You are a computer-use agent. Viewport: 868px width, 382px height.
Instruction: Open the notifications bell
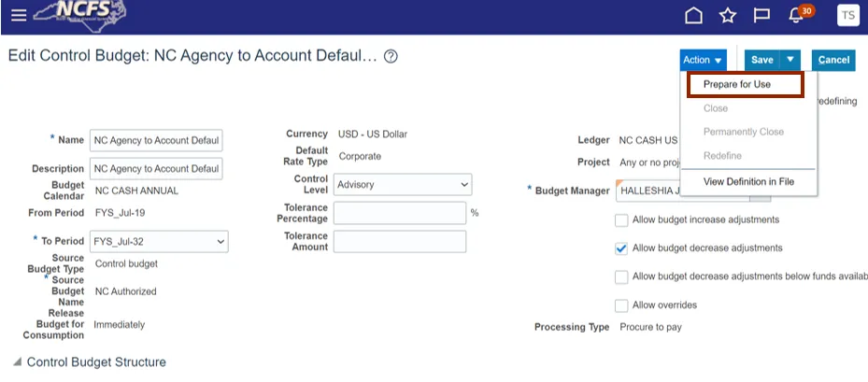point(797,16)
